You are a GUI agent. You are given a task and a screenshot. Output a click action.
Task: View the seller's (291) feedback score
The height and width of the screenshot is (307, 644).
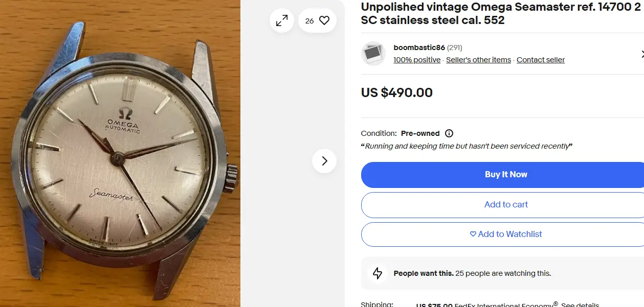(x=454, y=48)
